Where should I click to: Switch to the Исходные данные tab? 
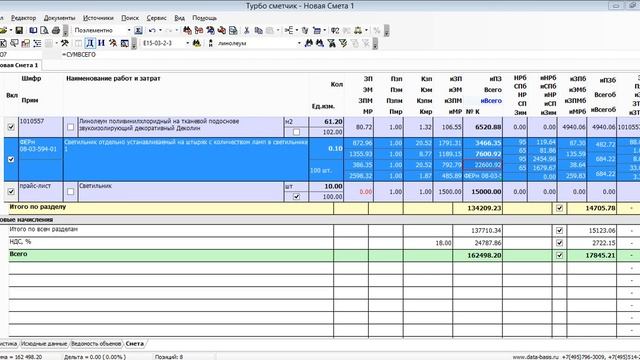[x=44, y=344]
